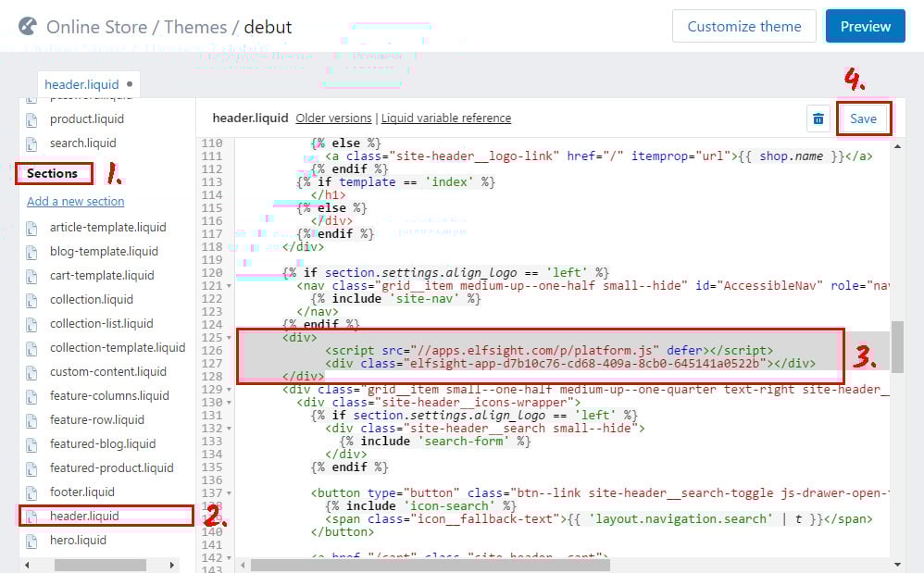
Task: Collapse code fold at line 142
Action: point(230,558)
